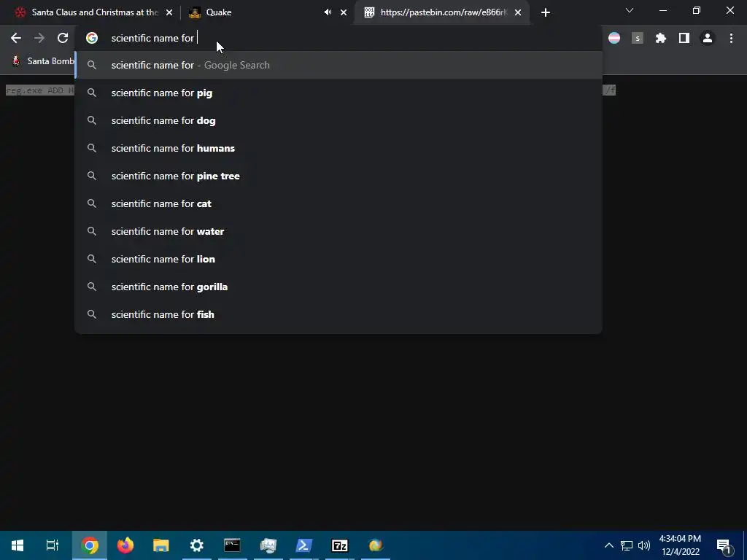Open a new browser tab
747x560 pixels.
tap(546, 12)
